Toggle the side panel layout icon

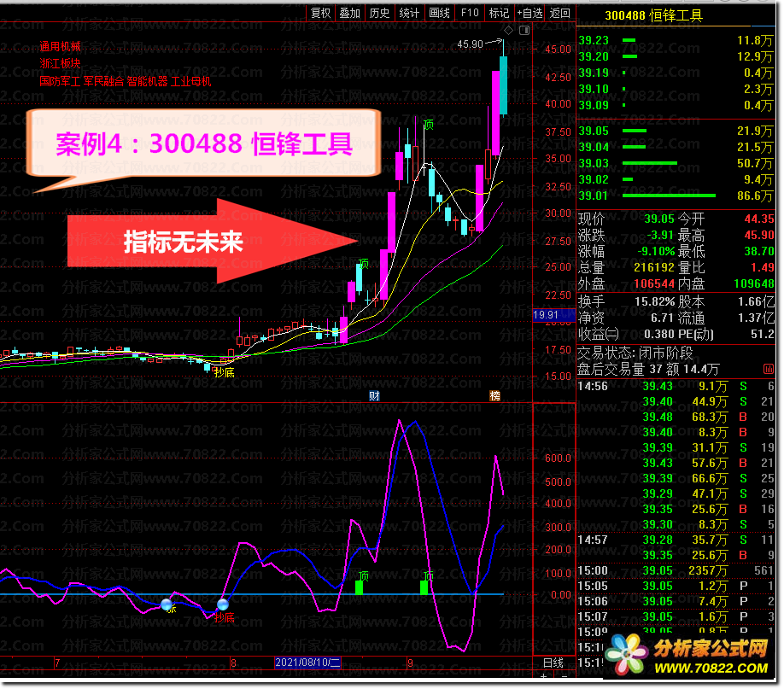524,31
